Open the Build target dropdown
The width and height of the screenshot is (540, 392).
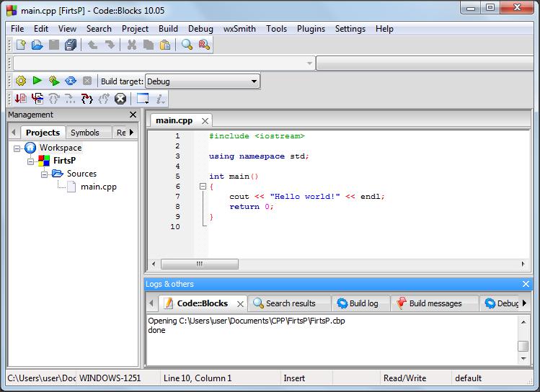pyautogui.click(x=203, y=81)
